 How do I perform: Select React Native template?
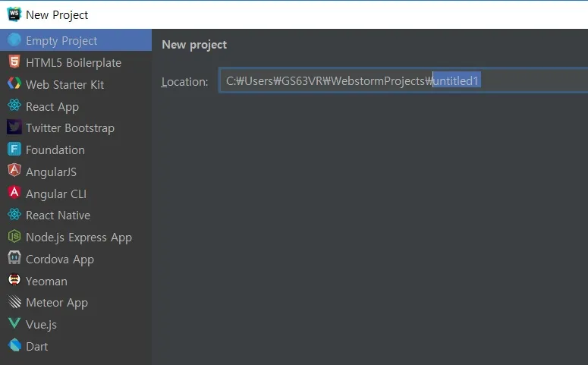click(76, 216)
